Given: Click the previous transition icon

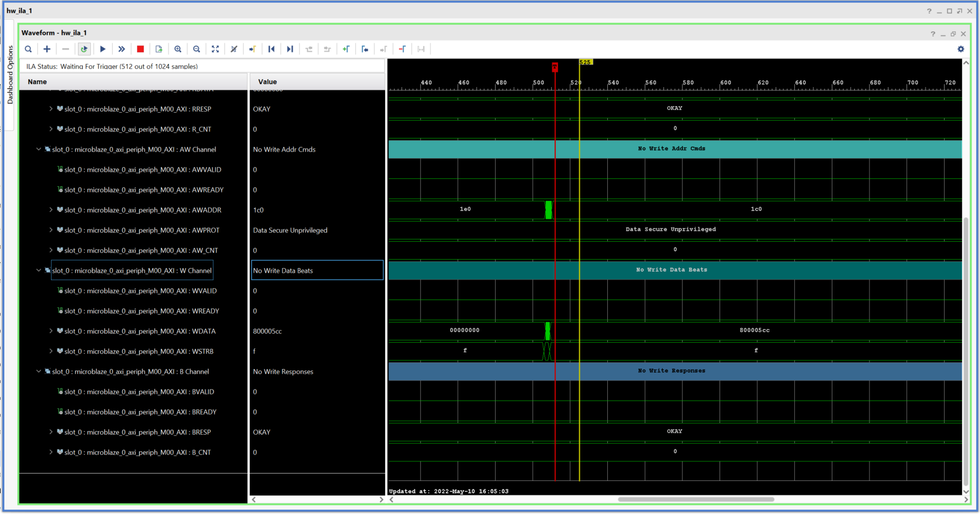Looking at the screenshot, I should 309,49.
